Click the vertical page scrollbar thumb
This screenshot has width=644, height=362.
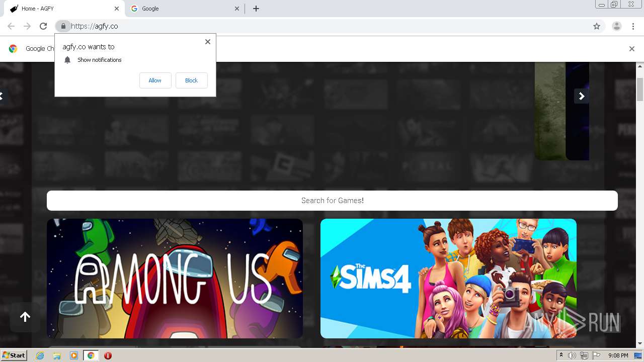[640, 89]
